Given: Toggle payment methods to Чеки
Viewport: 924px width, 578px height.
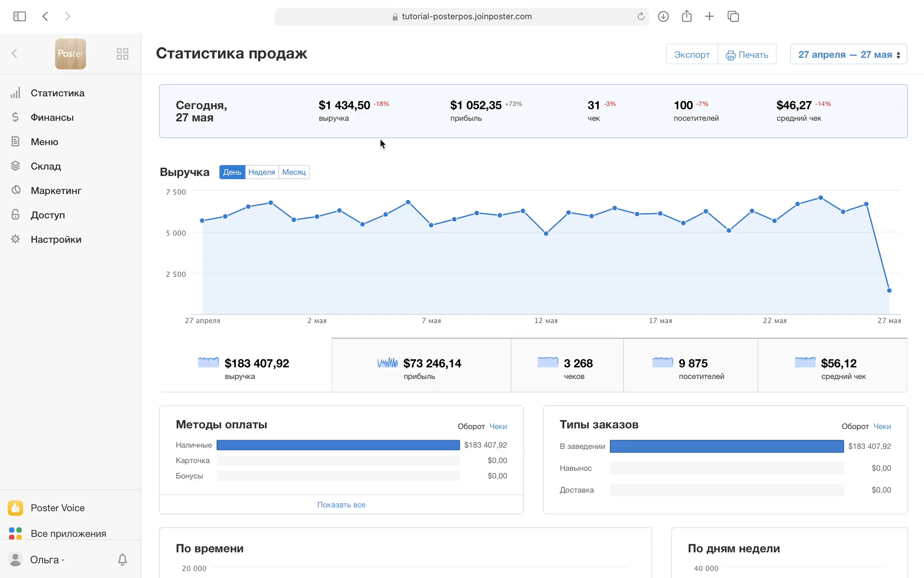Looking at the screenshot, I should coord(498,426).
